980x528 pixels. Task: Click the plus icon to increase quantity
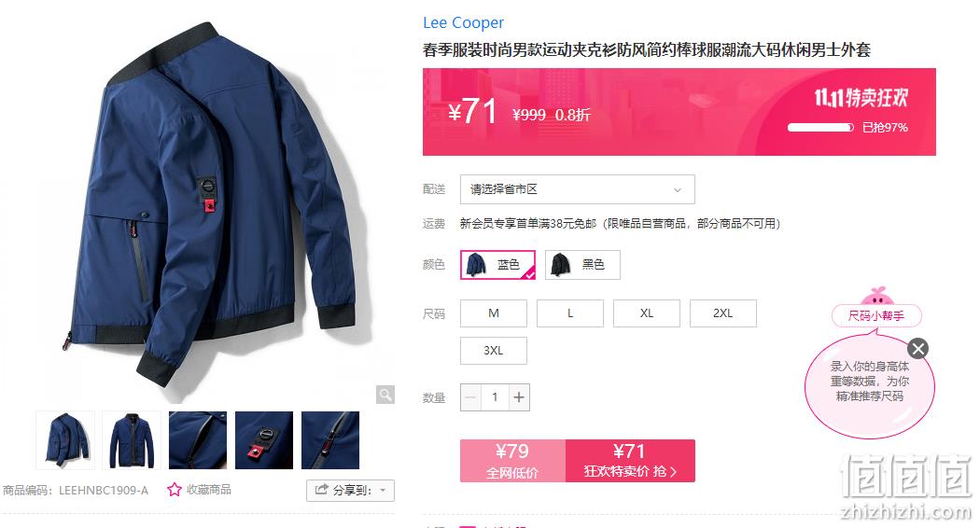click(519, 397)
